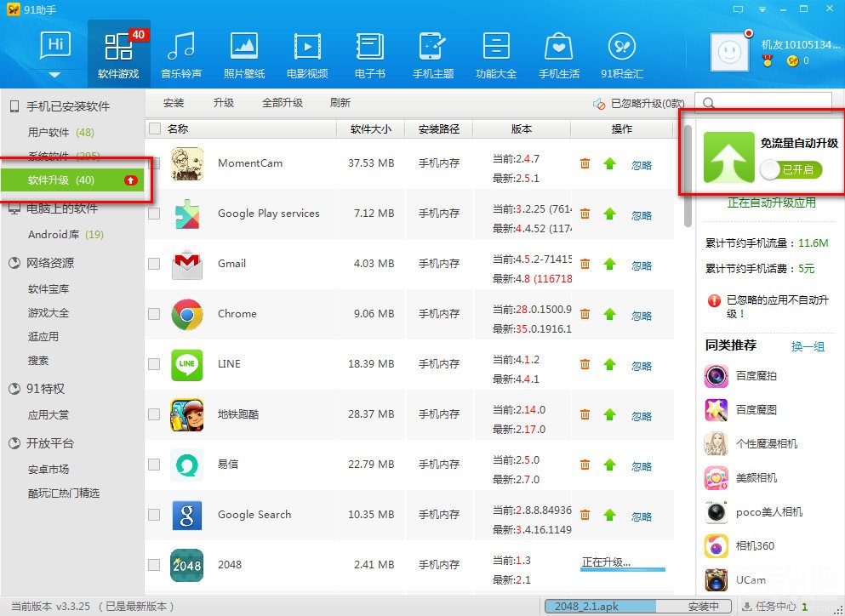
Task: Open the 手机生活 shopping section
Action: pos(559,55)
